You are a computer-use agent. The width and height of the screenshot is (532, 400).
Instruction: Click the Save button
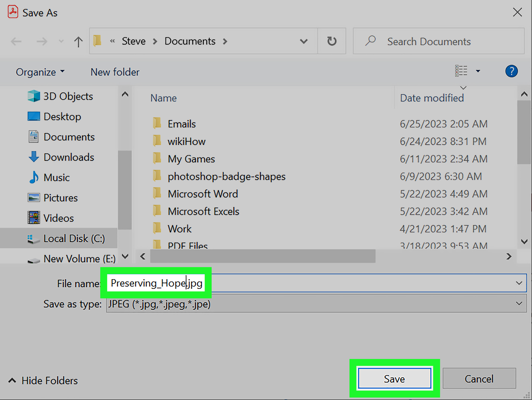(x=394, y=379)
